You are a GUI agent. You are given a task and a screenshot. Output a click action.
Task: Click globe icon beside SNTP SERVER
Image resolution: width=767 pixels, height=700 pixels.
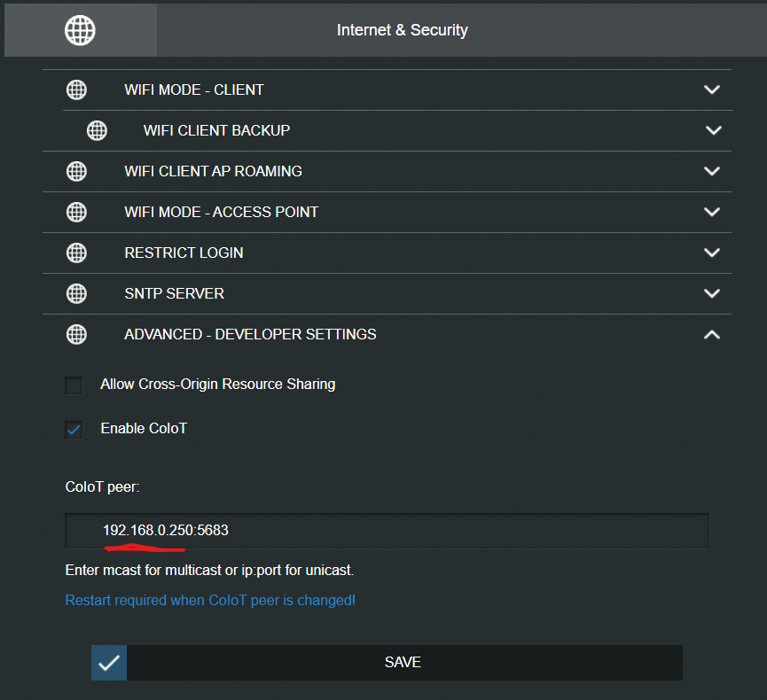click(77, 293)
